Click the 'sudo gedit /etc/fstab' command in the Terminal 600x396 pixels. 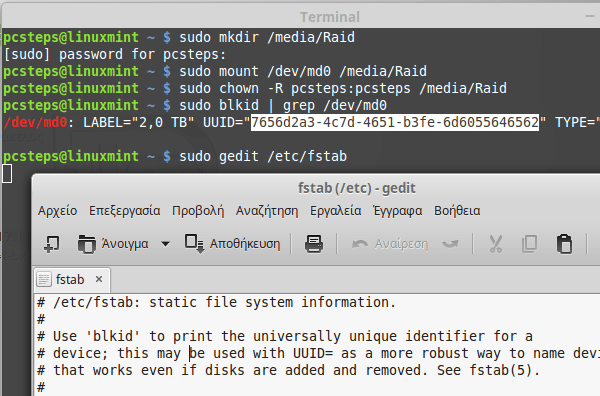pos(263,156)
